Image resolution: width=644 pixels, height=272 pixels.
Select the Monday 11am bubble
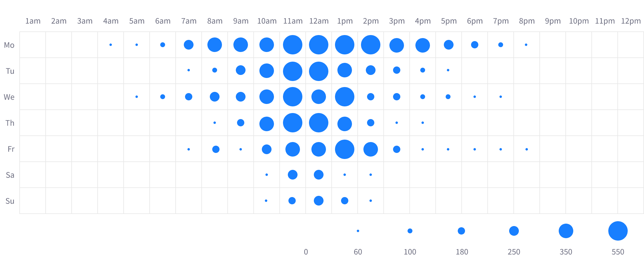click(292, 45)
